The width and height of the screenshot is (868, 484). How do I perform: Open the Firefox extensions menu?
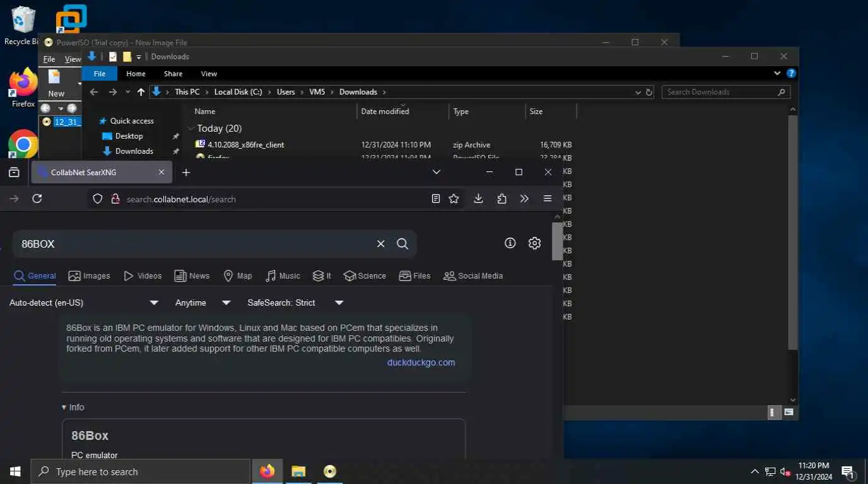coord(501,199)
